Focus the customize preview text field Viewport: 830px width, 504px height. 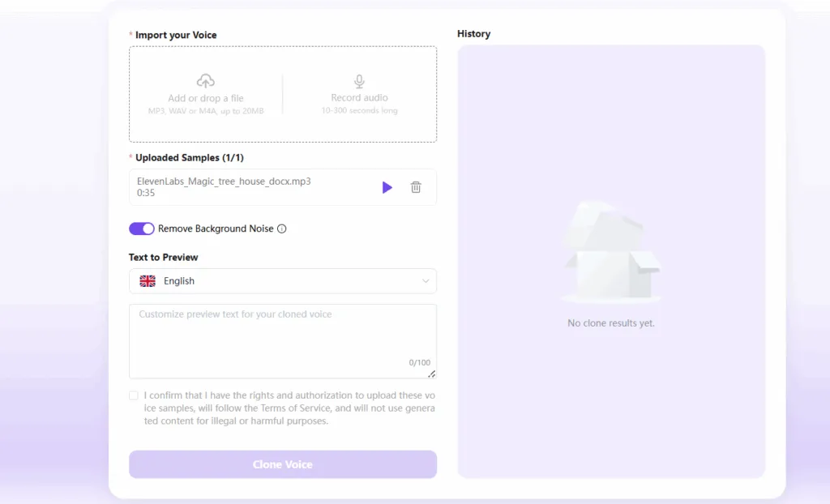(x=283, y=341)
